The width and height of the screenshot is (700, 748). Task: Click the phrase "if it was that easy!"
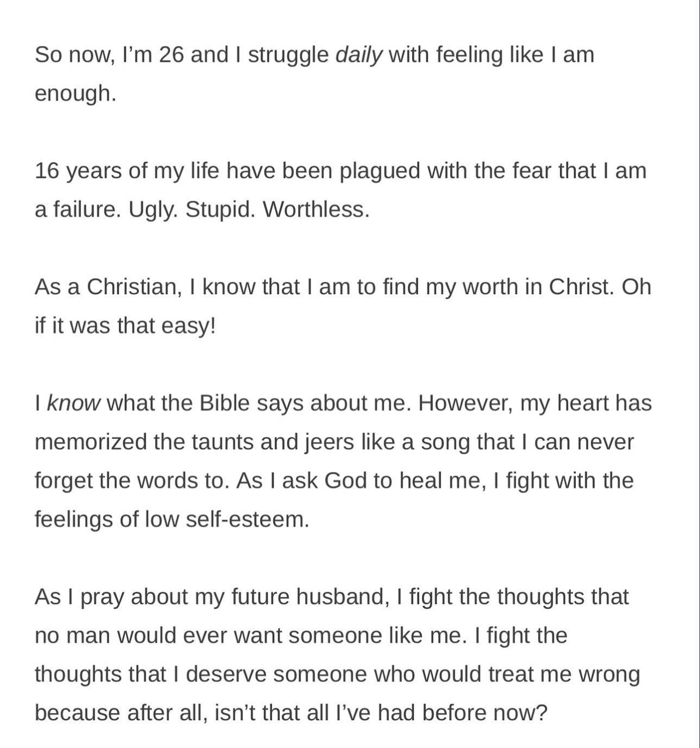tap(125, 327)
